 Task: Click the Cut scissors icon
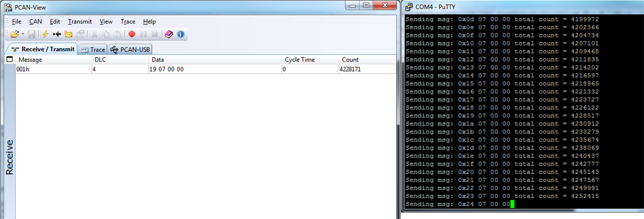click(x=95, y=34)
